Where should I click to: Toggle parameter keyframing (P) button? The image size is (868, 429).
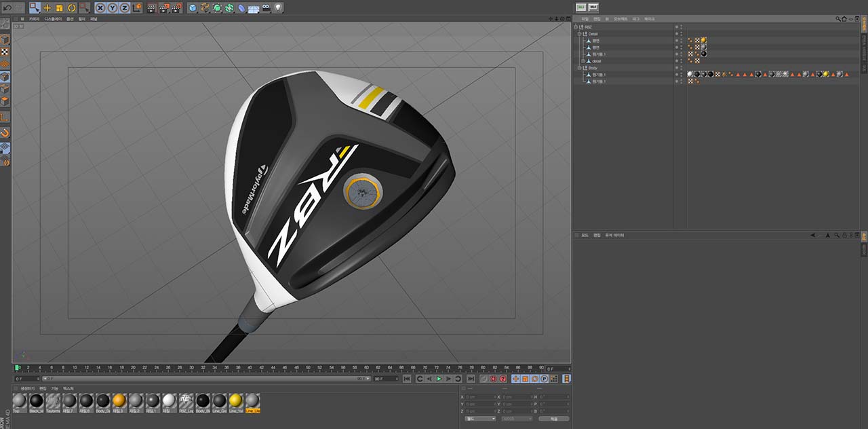(545, 379)
